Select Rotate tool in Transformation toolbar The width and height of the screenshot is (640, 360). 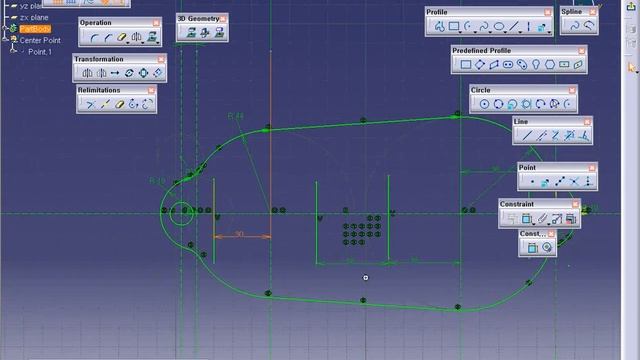[129, 73]
